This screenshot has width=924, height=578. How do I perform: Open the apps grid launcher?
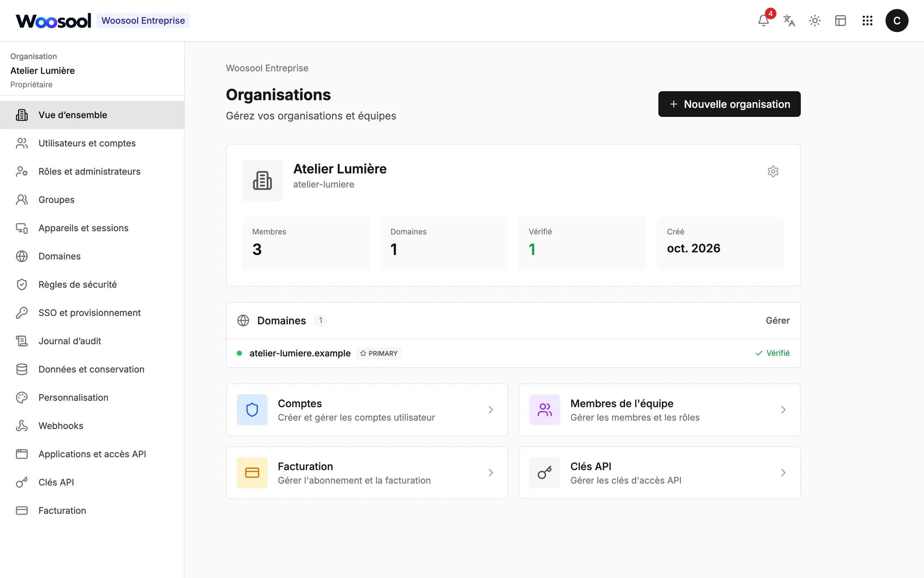867,21
